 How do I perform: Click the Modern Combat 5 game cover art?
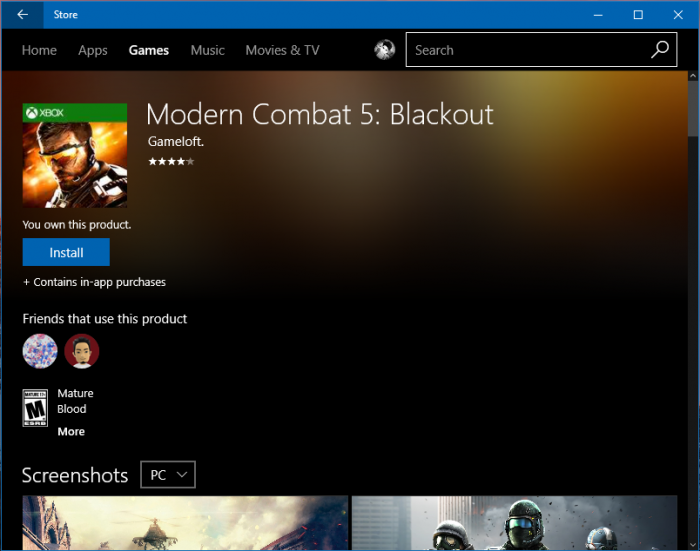point(75,155)
